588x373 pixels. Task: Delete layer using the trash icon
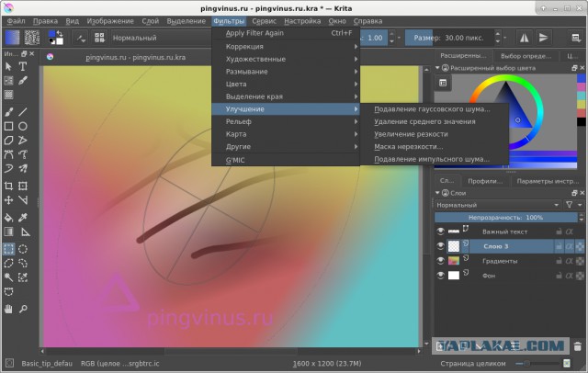click(578, 346)
